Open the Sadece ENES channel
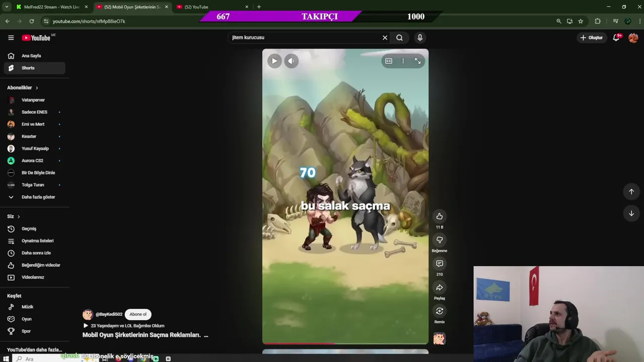 [34, 112]
